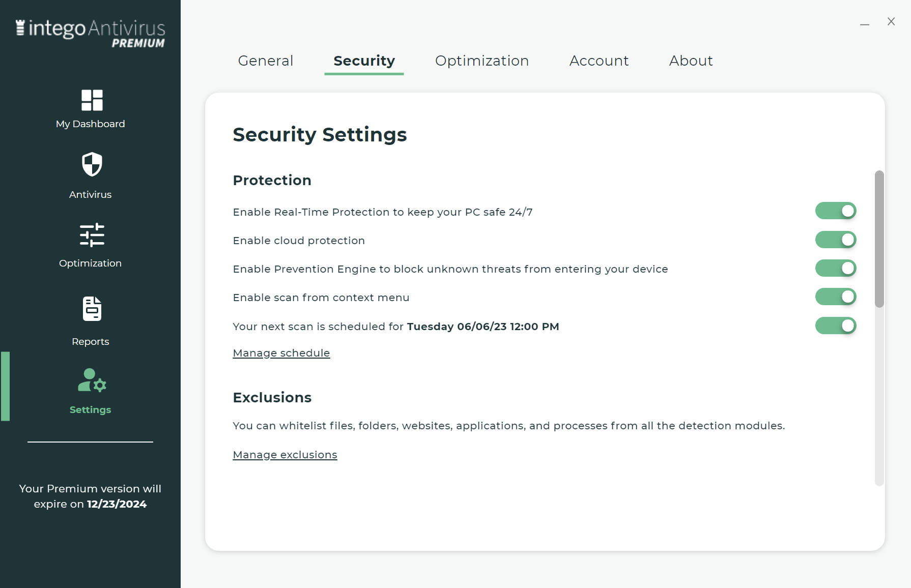Select the Security tab
This screenshot has height=588, width=911.
[364, 61]
